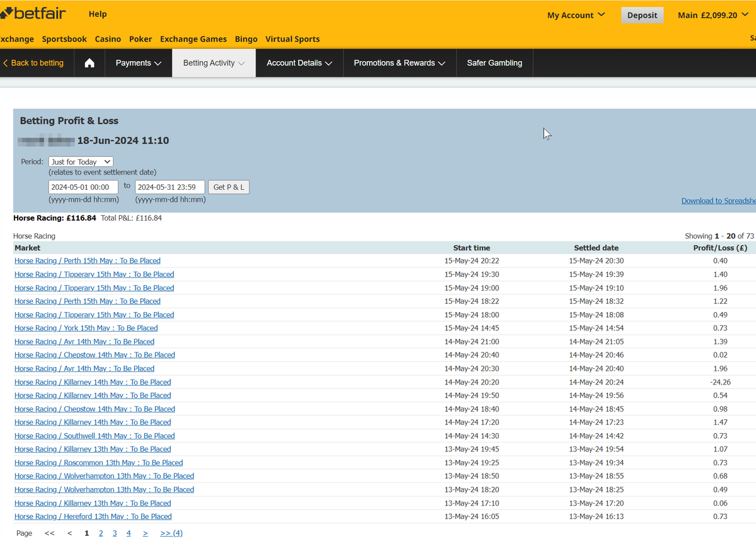Open Chepstow 14th May 18:40 market link
756x541 pixels.
tap(94, 409)
